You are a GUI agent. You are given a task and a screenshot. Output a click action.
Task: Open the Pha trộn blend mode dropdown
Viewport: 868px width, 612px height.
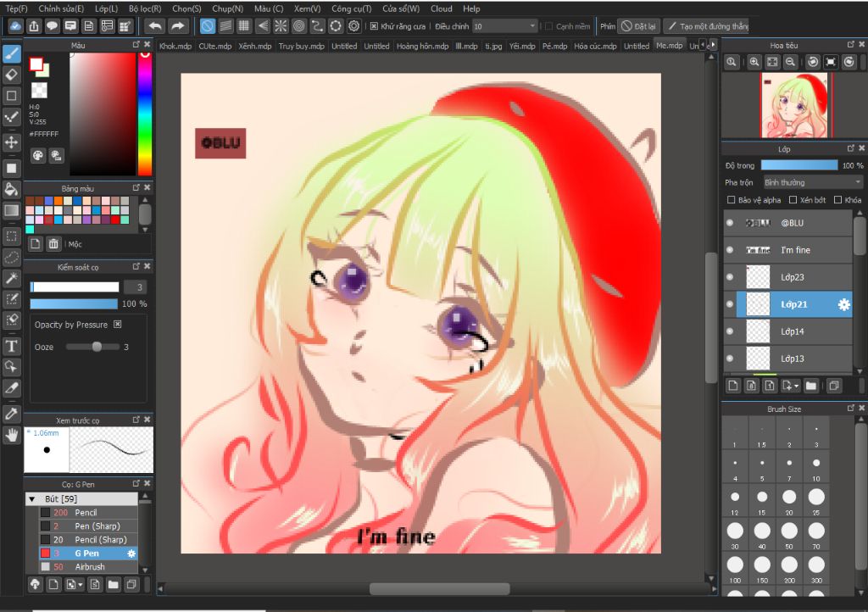pos(812,182)
